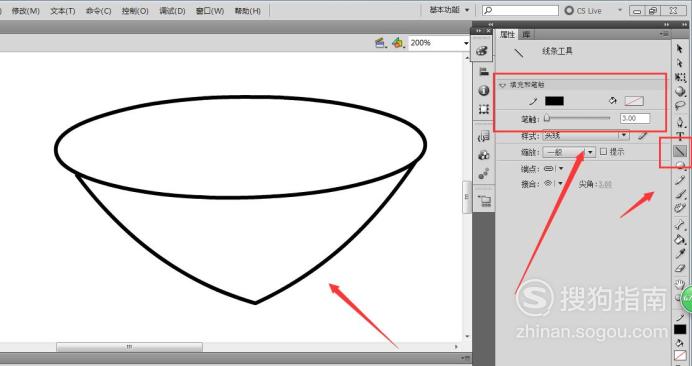
Task: Enable the 提示 hinting checkbox
Action: 604,152
